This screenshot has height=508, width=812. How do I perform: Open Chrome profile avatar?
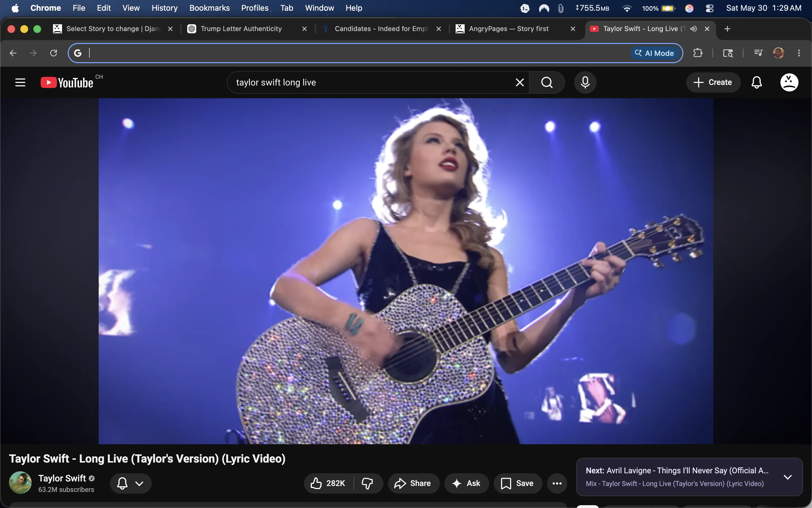[x=778, y=53]
